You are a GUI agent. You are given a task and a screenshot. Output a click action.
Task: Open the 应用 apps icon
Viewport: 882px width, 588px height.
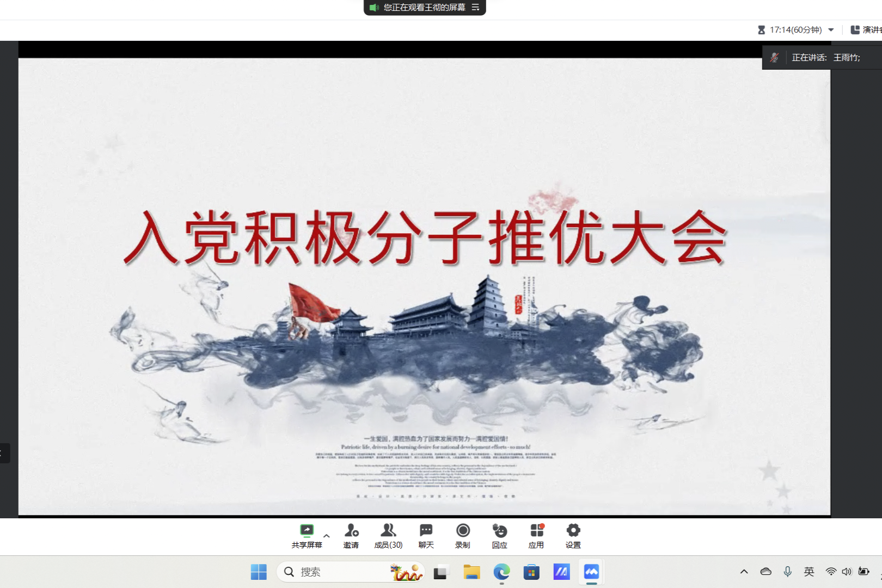tap(536, 531)
